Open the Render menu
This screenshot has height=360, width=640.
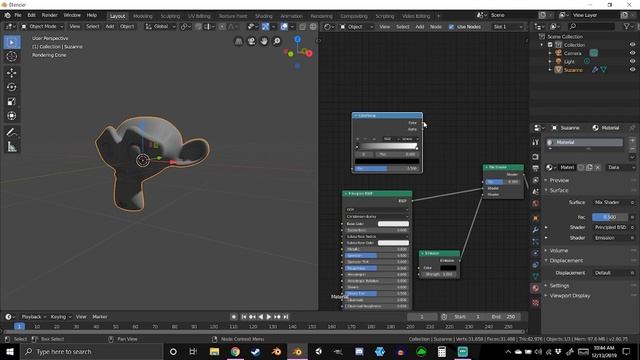(49, 15)
